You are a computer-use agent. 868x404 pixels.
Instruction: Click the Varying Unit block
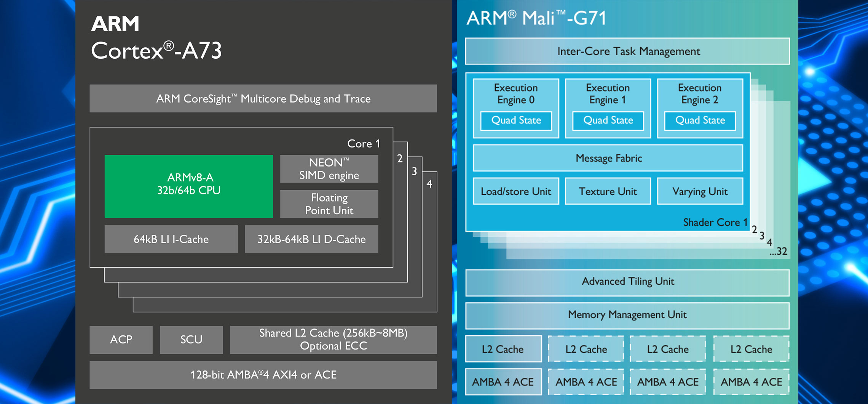click(x=700, y=191)
